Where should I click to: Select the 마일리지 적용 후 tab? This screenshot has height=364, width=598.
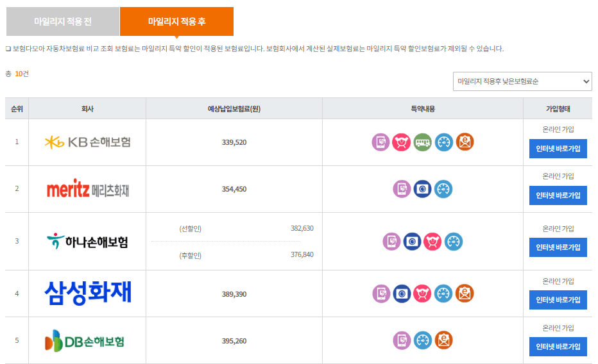click(176, 21)
